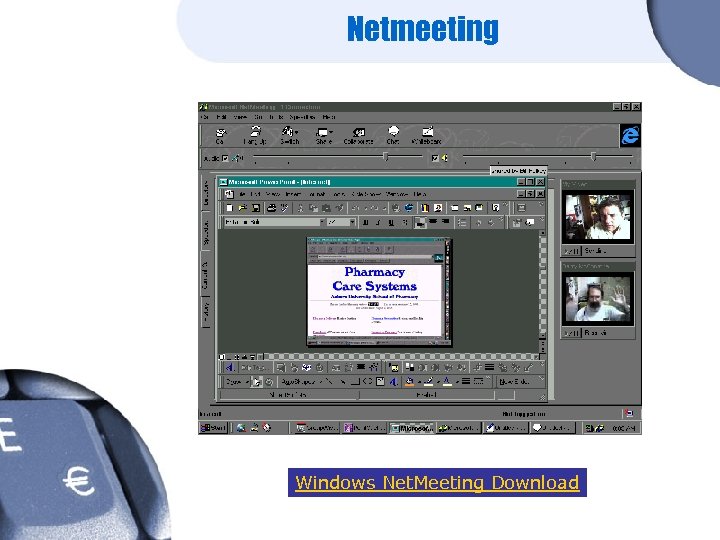The height and width of the screenshot is (540, 720).
Task: Switch to the History side tab
Action: tap(206, 312)
